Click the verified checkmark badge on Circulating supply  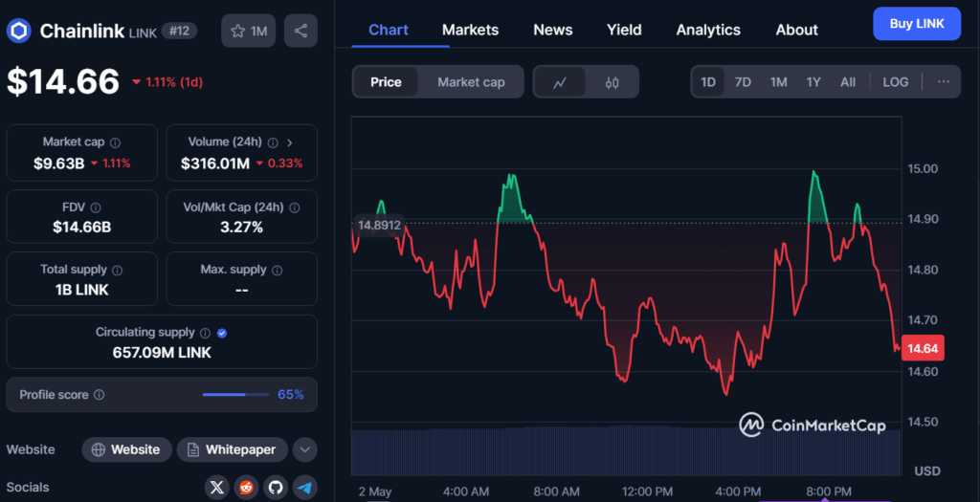click(x=222, y=334)
